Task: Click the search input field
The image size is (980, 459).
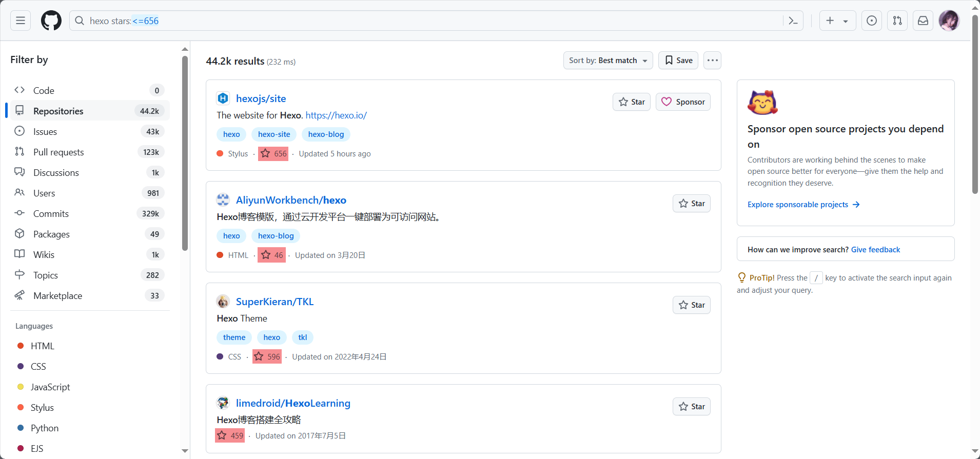Action: click(431, 21)
